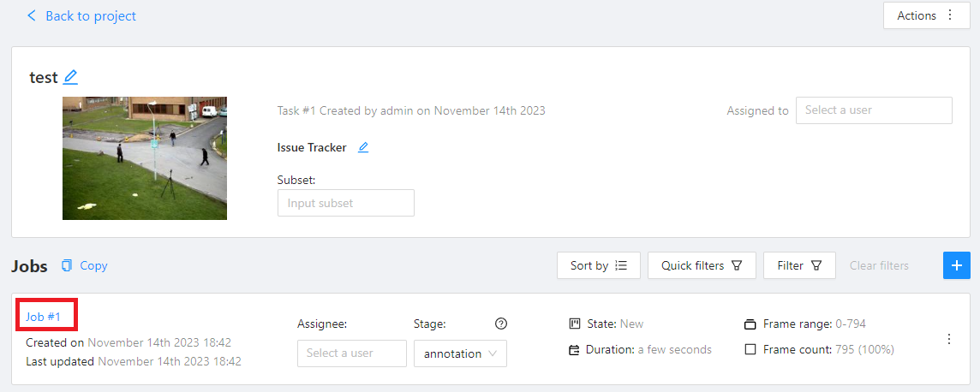
Task: Go back via 'Back to project' link
Action: (x=90, y=15)
